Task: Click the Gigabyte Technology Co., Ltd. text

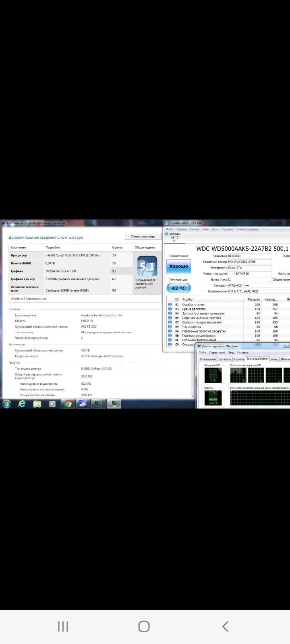Action: coord(102,316)
